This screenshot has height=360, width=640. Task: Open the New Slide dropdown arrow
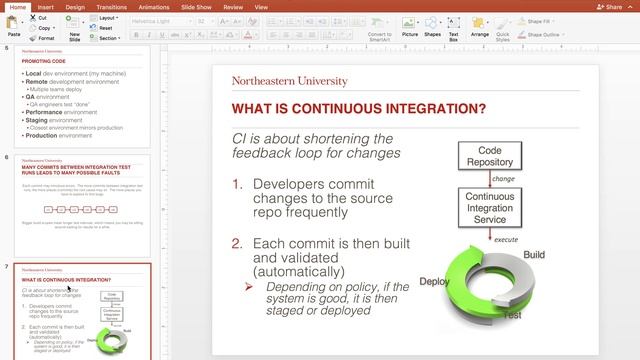83,22
